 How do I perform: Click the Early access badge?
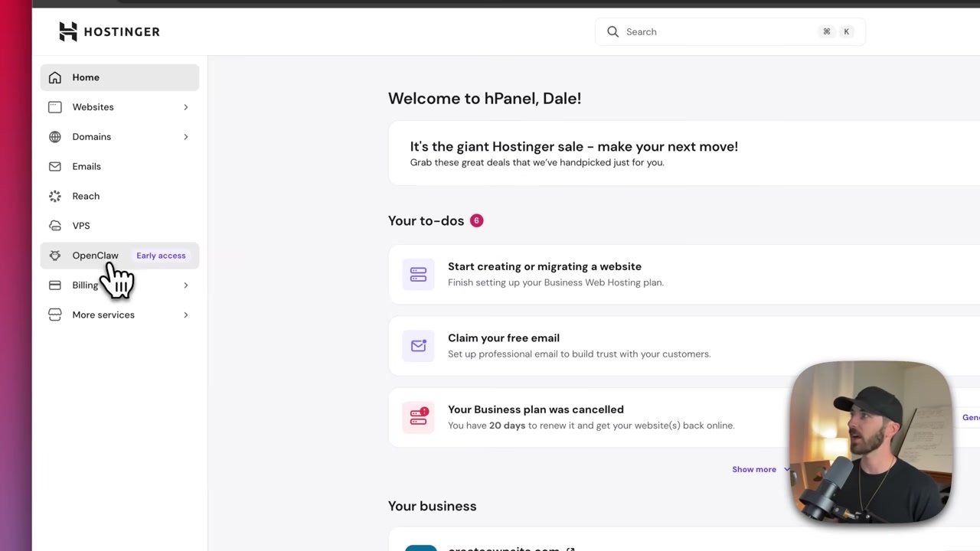pyautogui.click(x=161, y=256)
